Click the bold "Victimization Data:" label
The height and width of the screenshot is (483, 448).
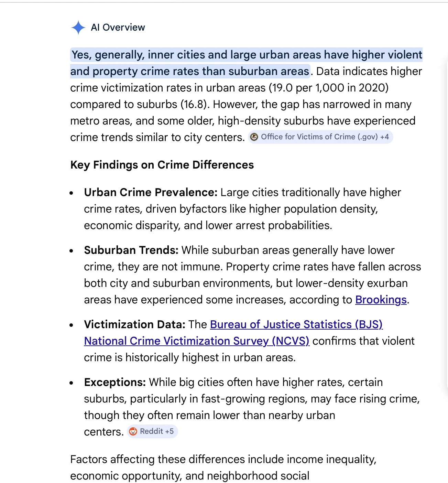(134, 324)
